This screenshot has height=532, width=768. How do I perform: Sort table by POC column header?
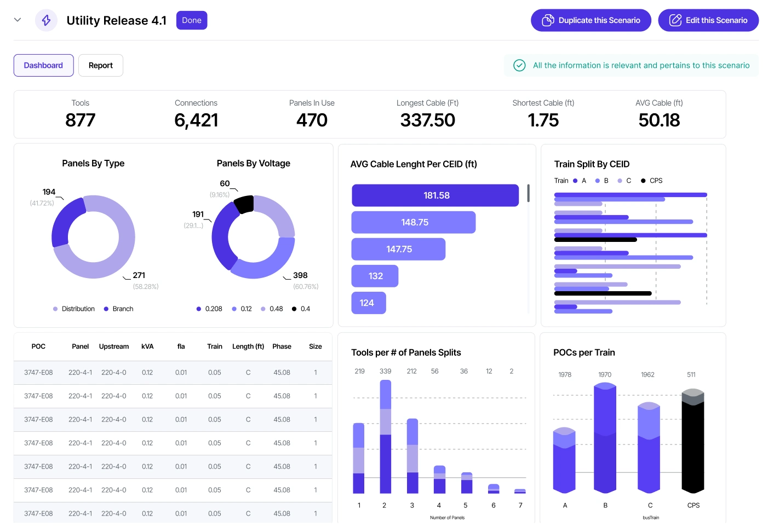pos(38,346)
